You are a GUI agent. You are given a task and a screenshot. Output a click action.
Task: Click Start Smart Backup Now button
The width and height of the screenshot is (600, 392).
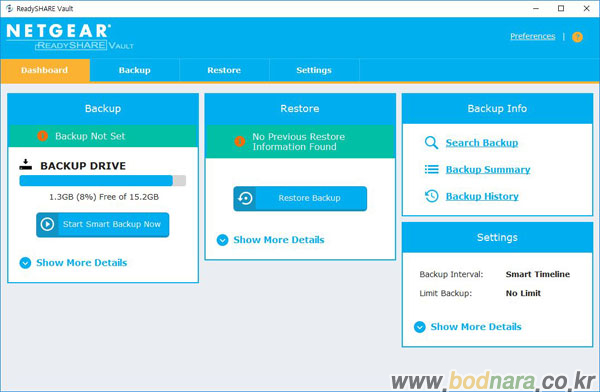(103, 224)
